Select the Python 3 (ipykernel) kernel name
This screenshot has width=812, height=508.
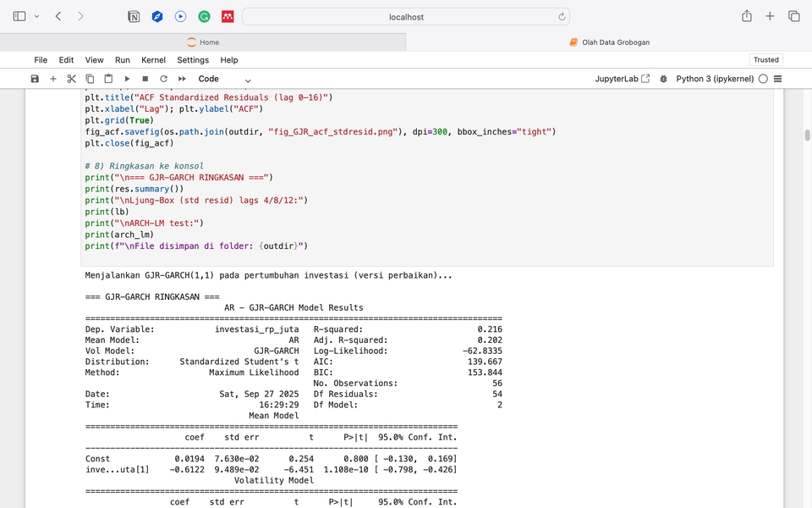(x=715, y=79)
